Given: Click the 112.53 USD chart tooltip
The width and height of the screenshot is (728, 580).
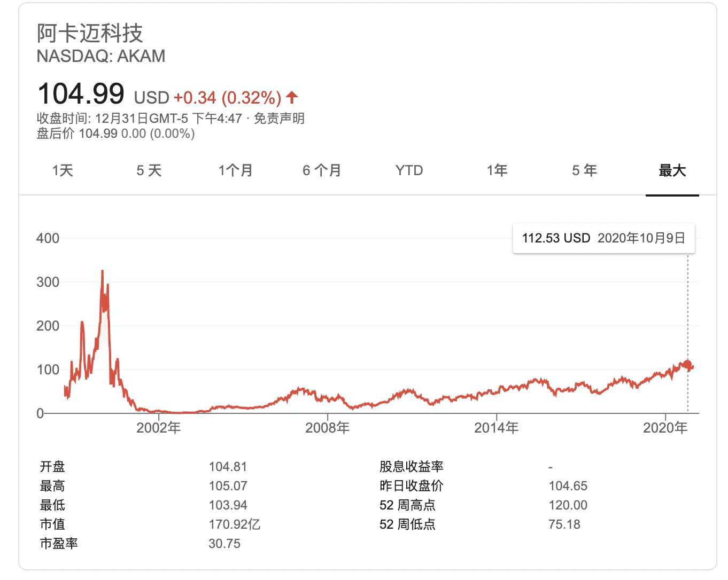Looking at the screenshot, I should pyautogui.click(x=603, y=238).
